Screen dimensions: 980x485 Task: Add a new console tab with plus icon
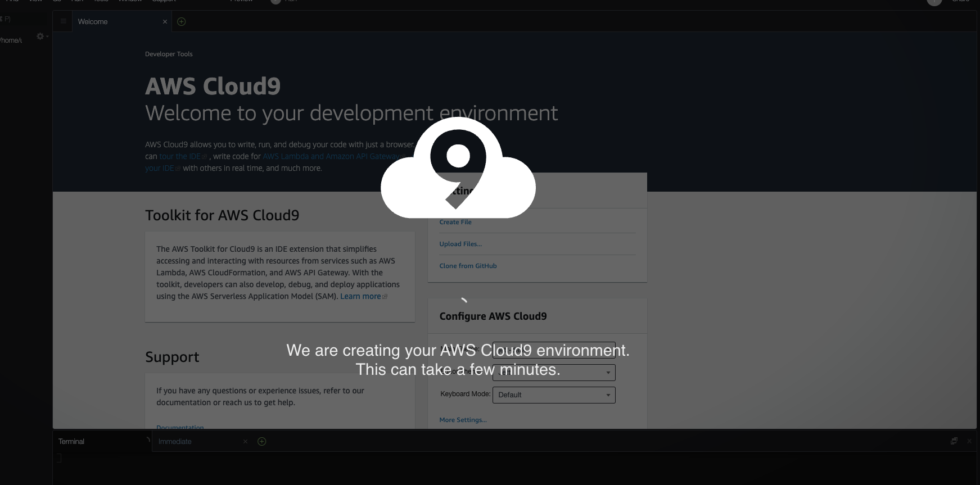pos(261,442)
